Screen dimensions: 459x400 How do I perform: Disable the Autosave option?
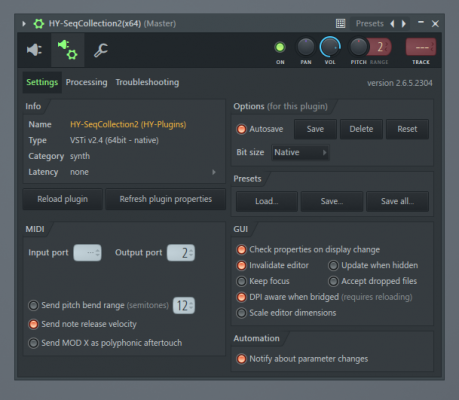[241, 129]
